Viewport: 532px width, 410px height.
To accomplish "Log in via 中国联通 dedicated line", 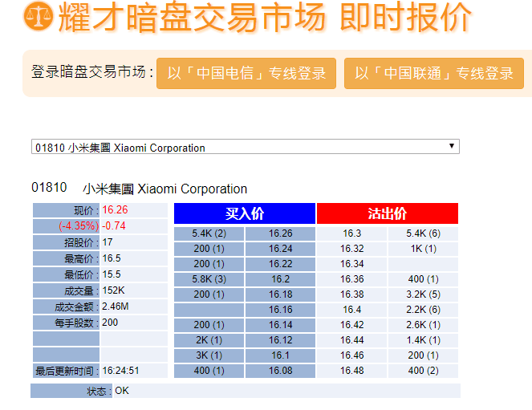I will tap(434, 73).
